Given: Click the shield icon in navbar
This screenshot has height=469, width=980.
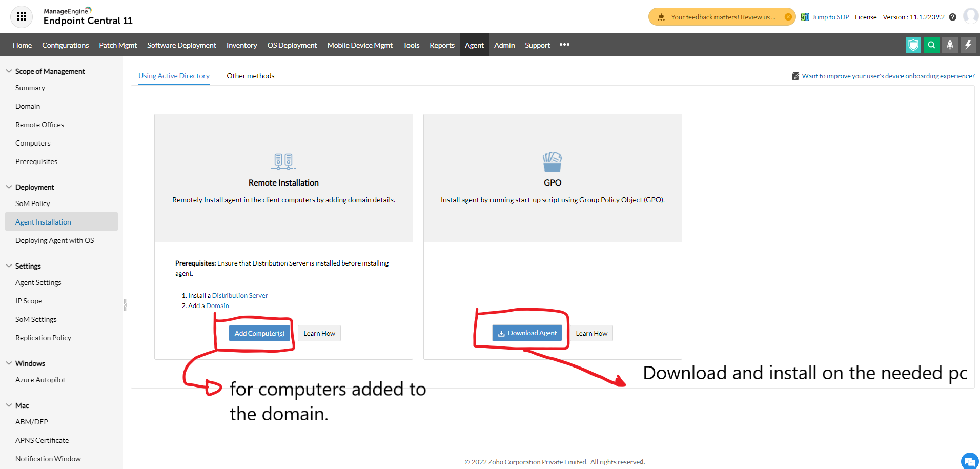Looking at the screenshot, I should tap(913, 45).
